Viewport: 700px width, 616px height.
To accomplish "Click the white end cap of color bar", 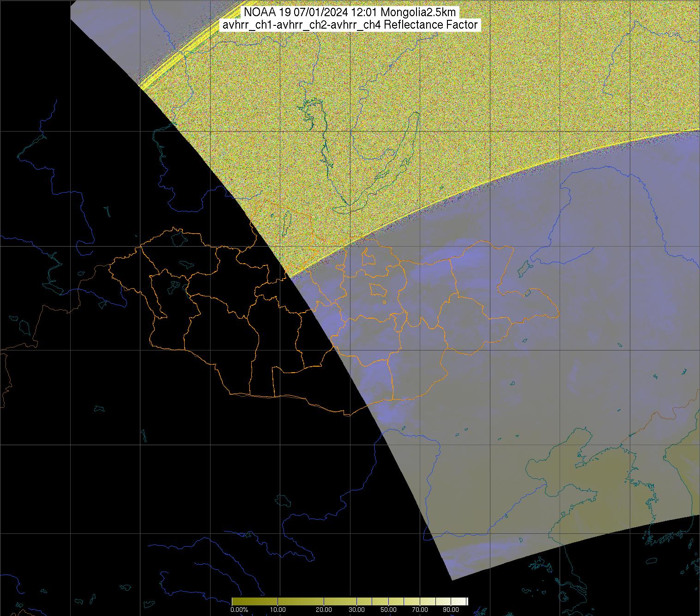I will click(467, 601).
